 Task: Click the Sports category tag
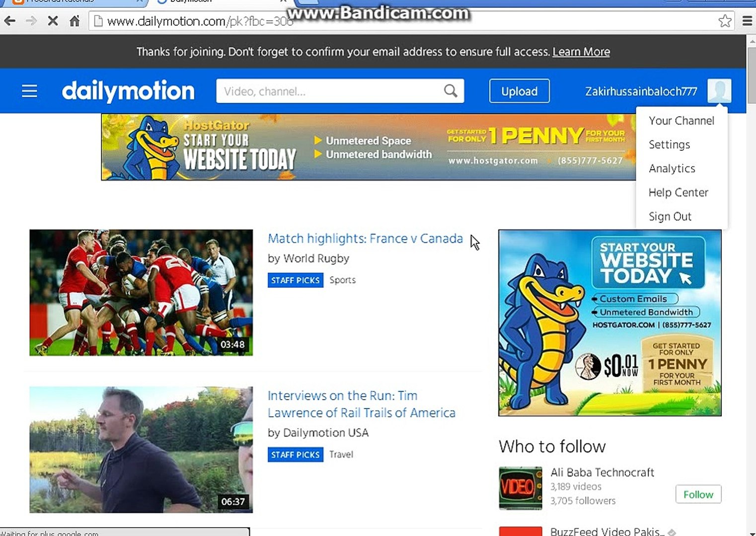pos(342,280)
